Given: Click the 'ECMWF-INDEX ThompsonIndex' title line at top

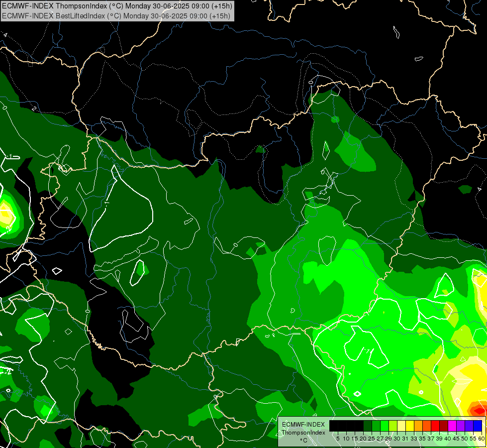Looking at the screenshot, I should click(x=117, y=6).
